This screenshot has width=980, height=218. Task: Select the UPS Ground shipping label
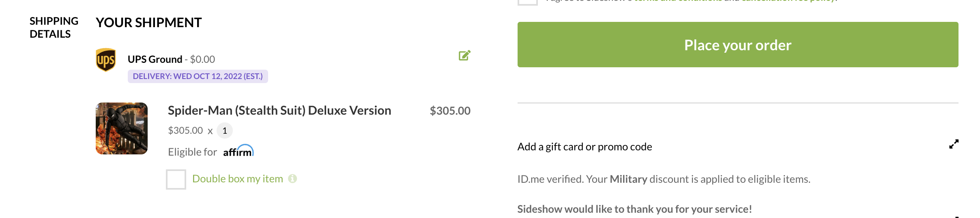point(155,59)
